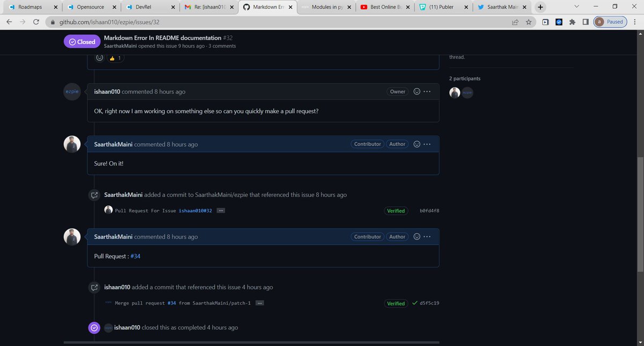Click "8 hours ago" timestamp on ishaan010's comment

[170, 91]
